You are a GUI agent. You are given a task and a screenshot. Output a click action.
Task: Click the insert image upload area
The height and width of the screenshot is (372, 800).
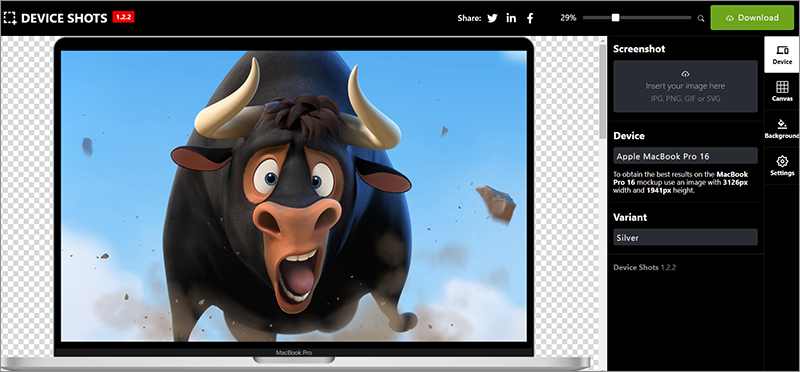click(685, 86)
